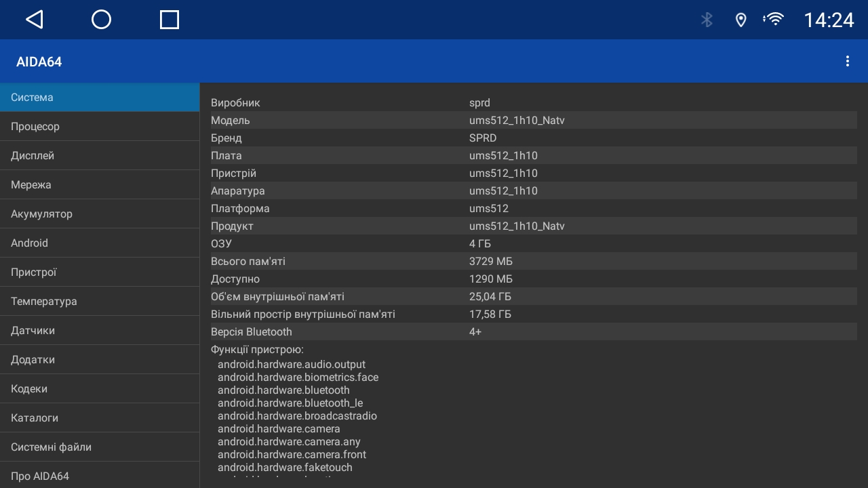Viewport: 868px width, 488px height.
Task: Select android.hardware.camera.any entry
Action: pyautogui.click(x=289, y=442)
